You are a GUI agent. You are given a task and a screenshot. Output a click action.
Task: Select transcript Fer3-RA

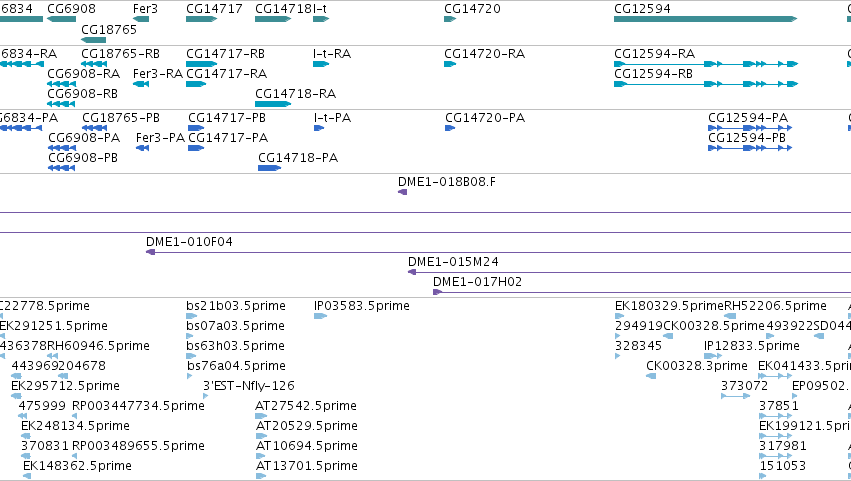pyautogui.click(x=157, y=73)
